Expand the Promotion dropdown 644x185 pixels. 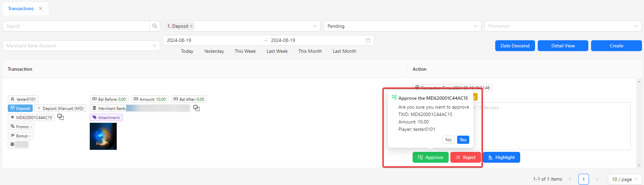tap(563, 26)
